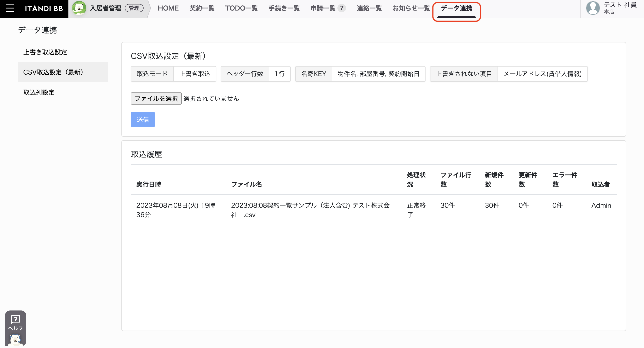
Task: Open the 申請一覧 tab
Action: pos(323,8)
